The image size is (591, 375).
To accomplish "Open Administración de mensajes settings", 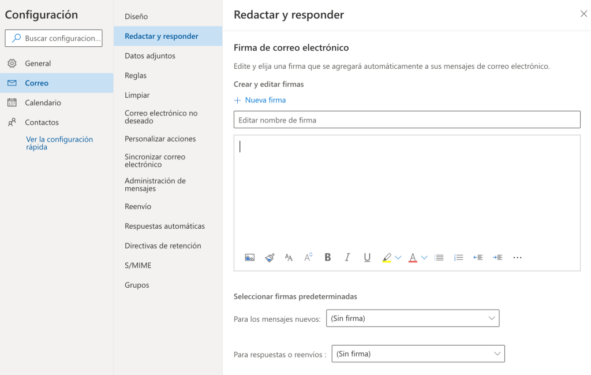I will coord(168,185).
